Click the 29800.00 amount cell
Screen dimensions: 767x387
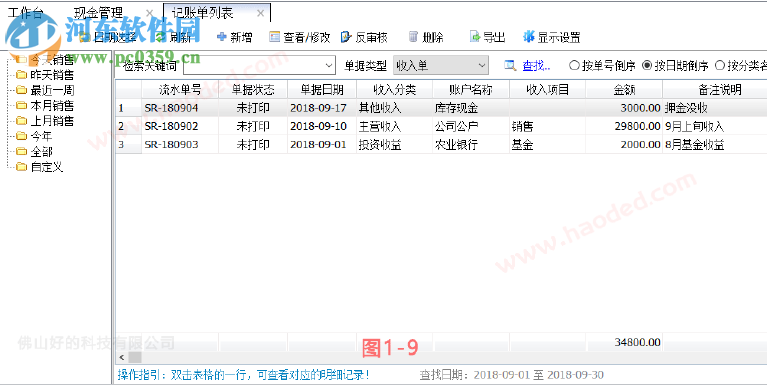(x=625, y=126)
